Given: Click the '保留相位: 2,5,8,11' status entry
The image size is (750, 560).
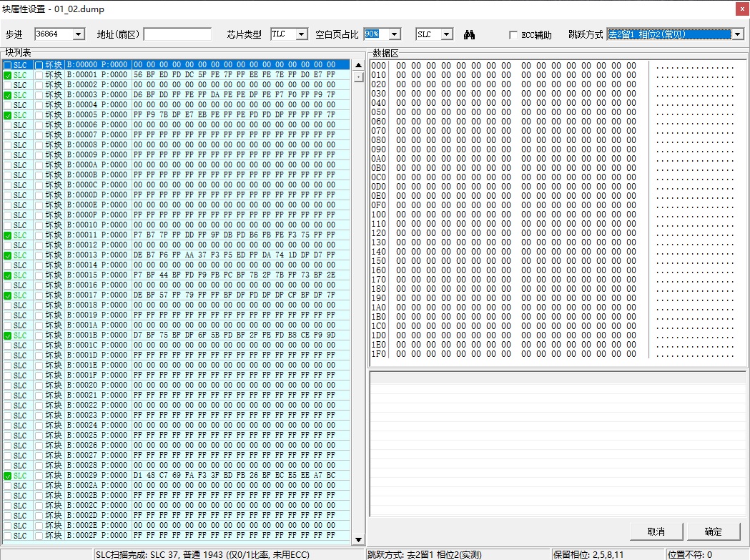Looking at the screenshot, I should click(x=588, y=555).
